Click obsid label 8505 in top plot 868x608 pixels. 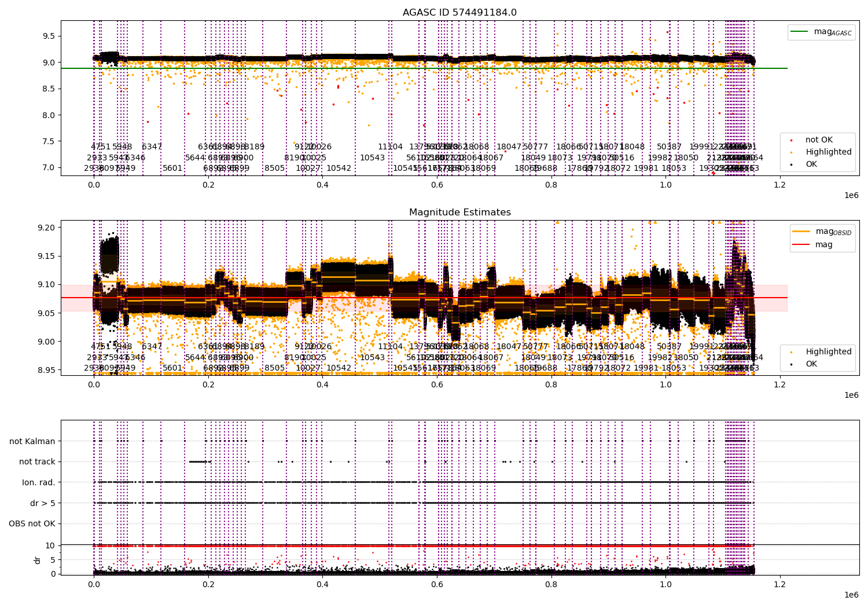275,169
